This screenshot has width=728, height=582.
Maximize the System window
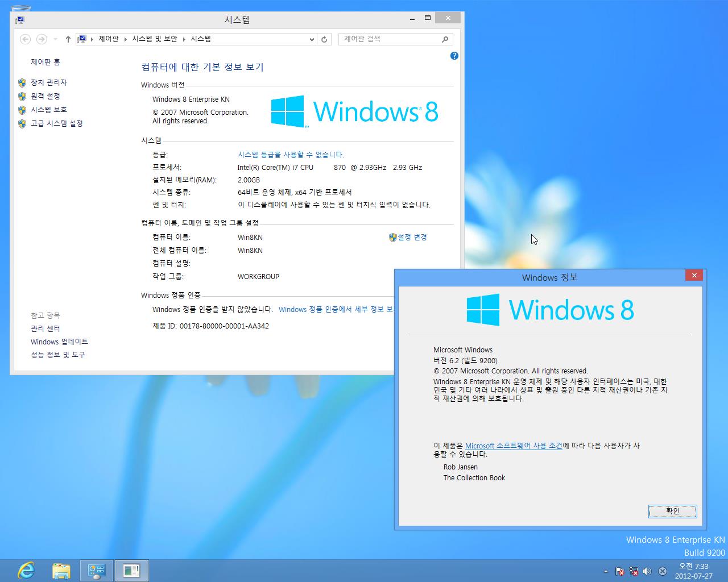[x=428, y=18]
